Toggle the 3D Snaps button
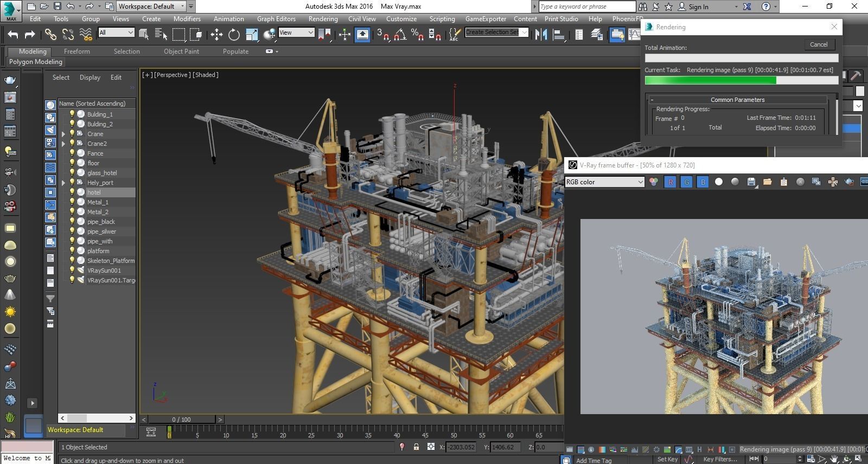Screen dimensions: 868x464 383,34
